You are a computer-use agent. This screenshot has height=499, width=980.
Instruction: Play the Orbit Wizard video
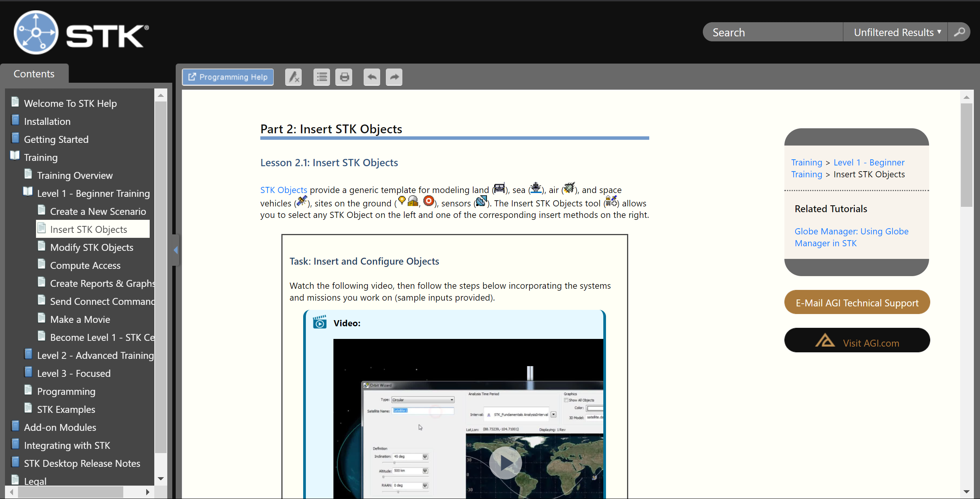tap(505, 463)
